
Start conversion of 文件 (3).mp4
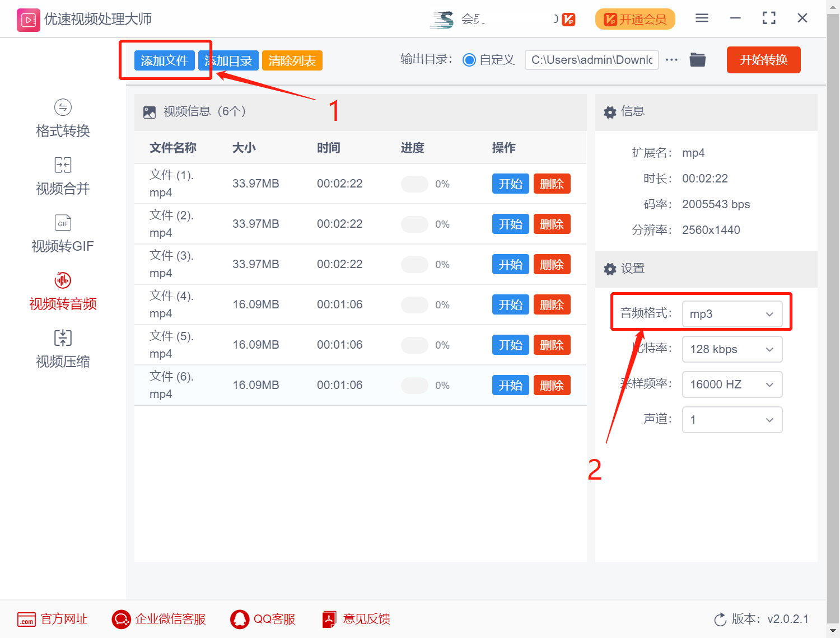[x=511, y=264]
